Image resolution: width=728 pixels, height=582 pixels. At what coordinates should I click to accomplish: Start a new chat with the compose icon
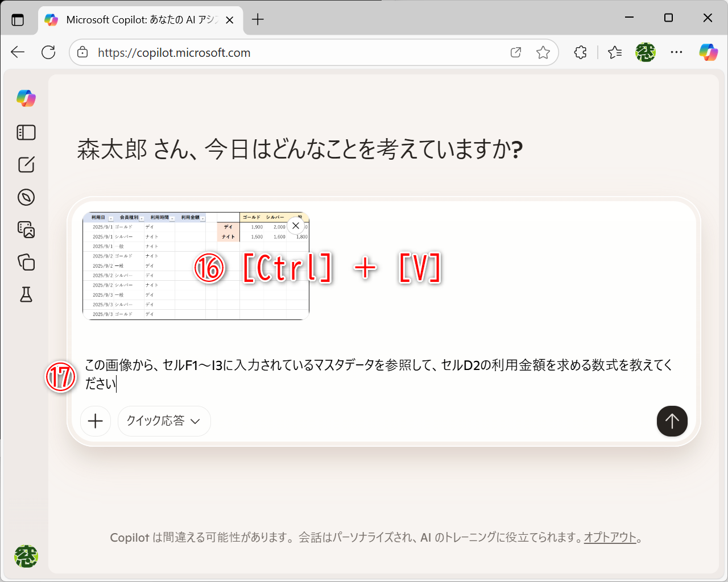(x=26, y=165)
